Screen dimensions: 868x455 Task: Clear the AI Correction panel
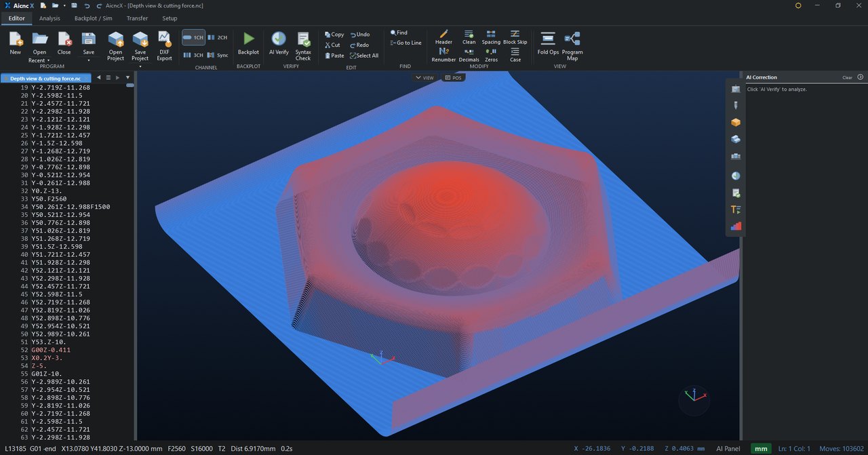(x=848, y=77)
